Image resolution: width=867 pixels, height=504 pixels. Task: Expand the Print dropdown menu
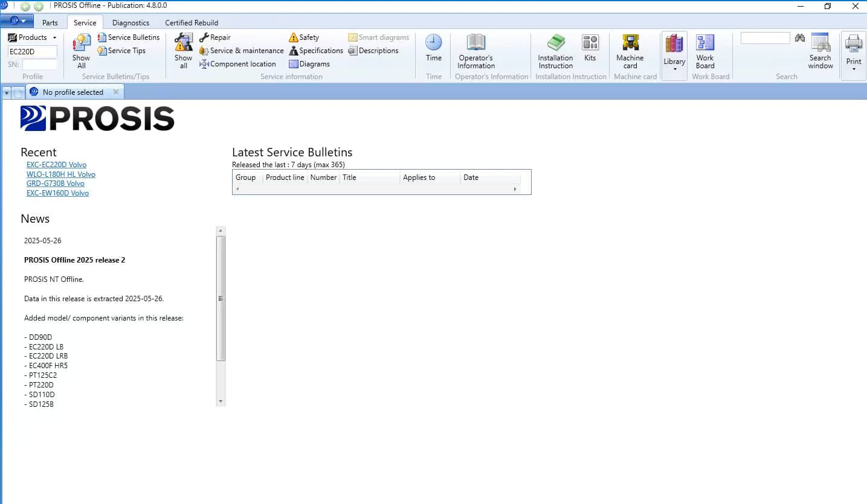pos(854,69)
